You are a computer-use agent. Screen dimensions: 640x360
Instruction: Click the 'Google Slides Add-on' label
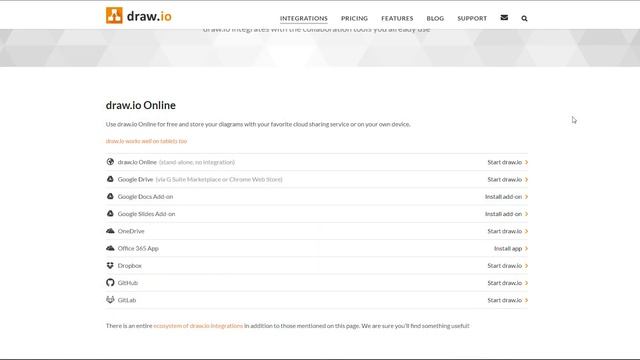pos(146,213)
